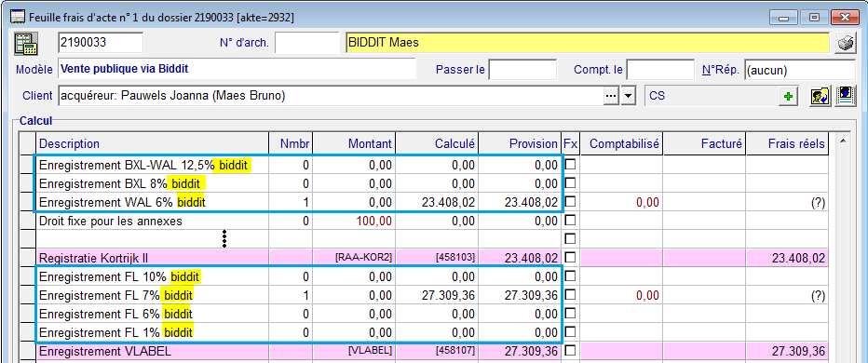Tick Fx checkbox for Enregistrement WAL 6% biddit
Screen dimensions: 868x363
tap(569, 202)
